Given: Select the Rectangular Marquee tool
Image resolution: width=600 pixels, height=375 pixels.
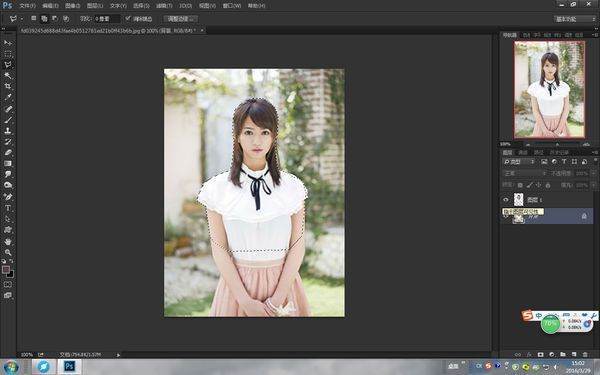Looking at the screenshot, I should pyautogui.click(x=8, y=54).
